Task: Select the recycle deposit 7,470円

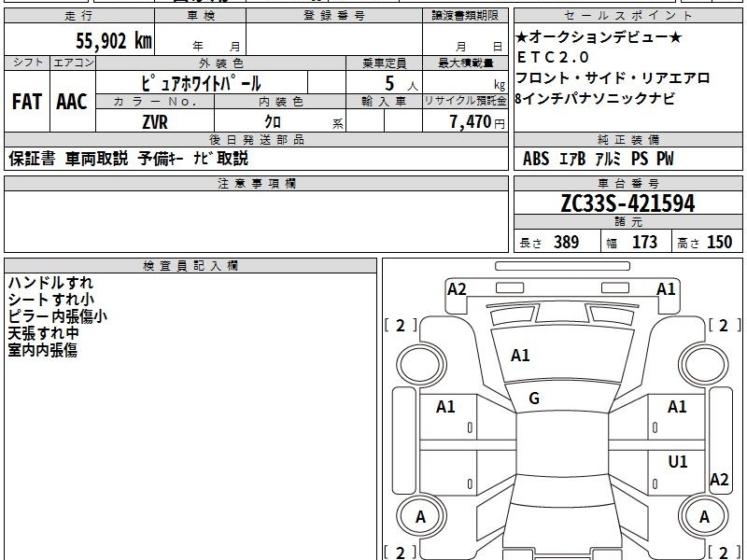Action: tap(477, 122)
